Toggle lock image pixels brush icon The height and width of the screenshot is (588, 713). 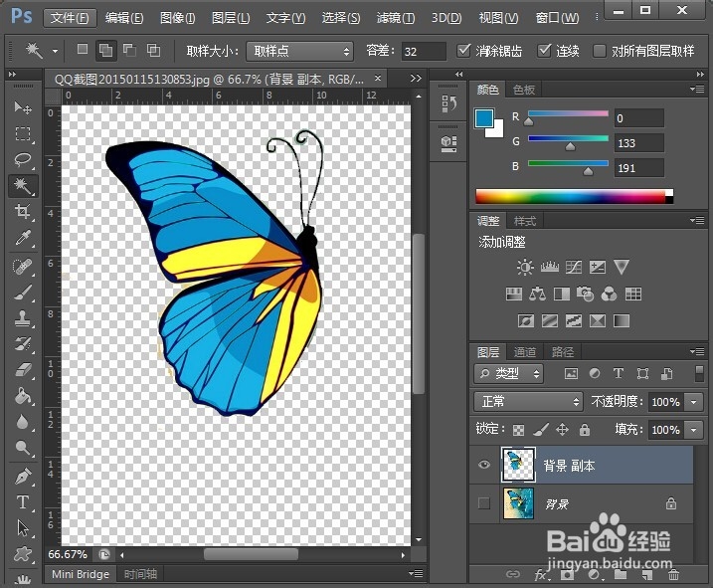541,429
